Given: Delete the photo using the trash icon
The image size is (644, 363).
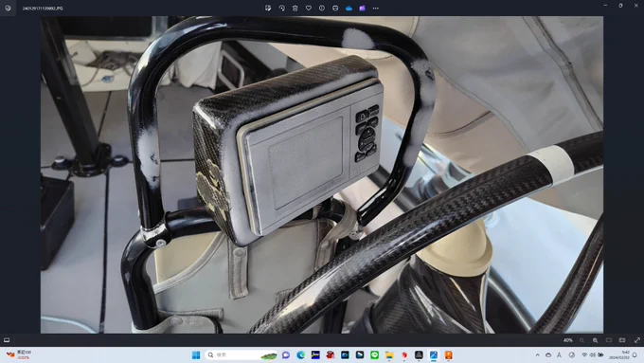Looking at the screenshot, I should click(x=295, y=9).
